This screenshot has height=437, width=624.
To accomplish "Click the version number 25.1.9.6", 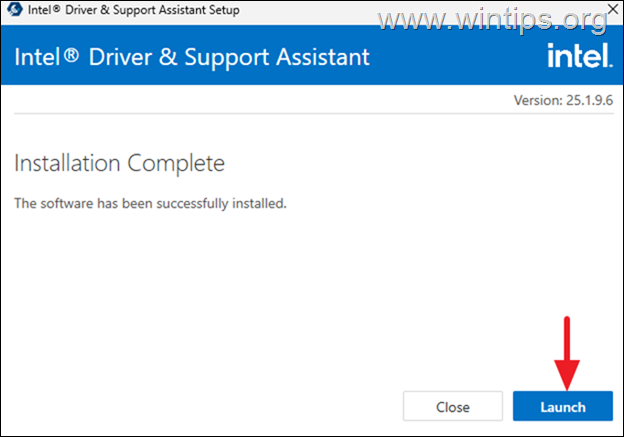I will click(x=589, y=100).
